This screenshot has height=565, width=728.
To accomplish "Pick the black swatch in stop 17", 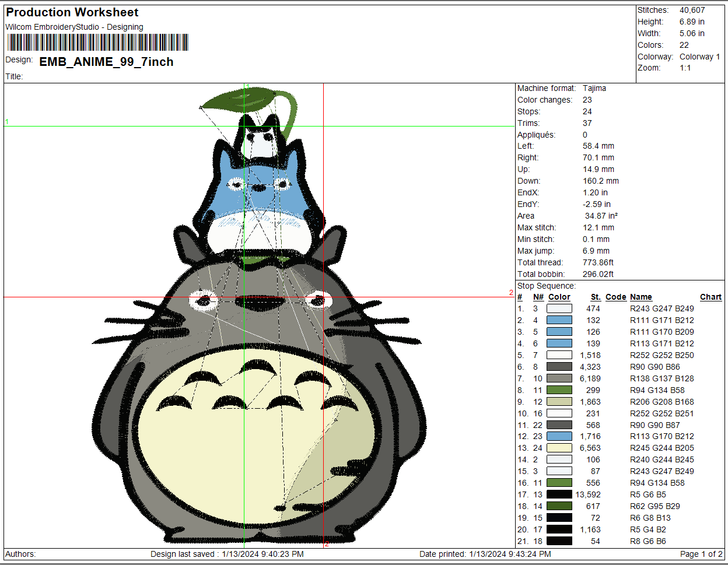I will pyautogui.click(x=559, y=494).
